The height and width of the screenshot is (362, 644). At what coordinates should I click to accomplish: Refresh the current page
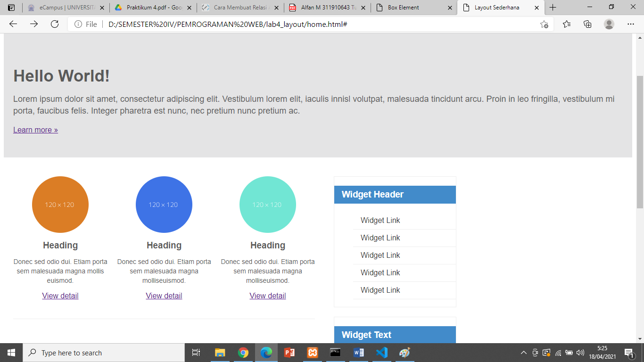pos(55,24)
